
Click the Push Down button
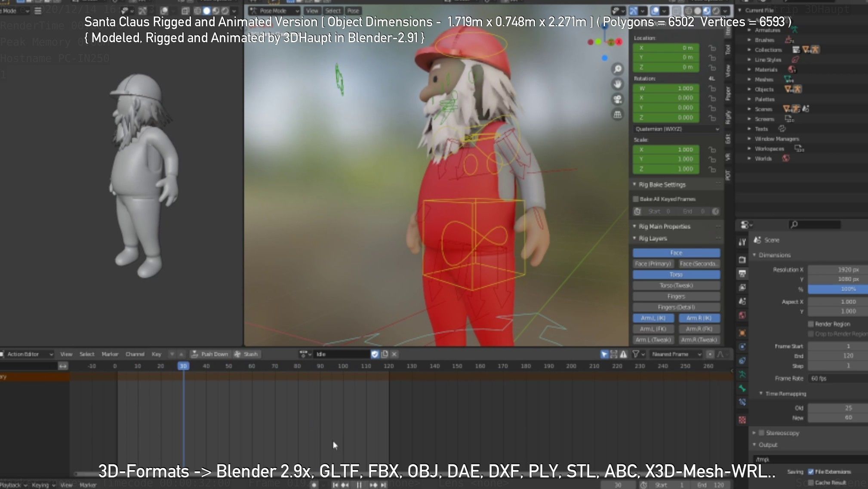tap(210, 354)
